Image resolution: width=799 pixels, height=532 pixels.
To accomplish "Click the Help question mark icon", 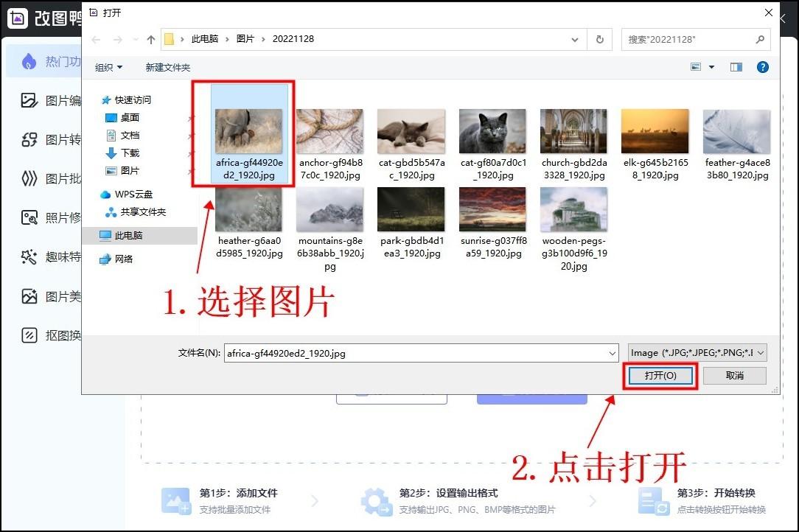I will pyautogui.click(x=761, y=67).
